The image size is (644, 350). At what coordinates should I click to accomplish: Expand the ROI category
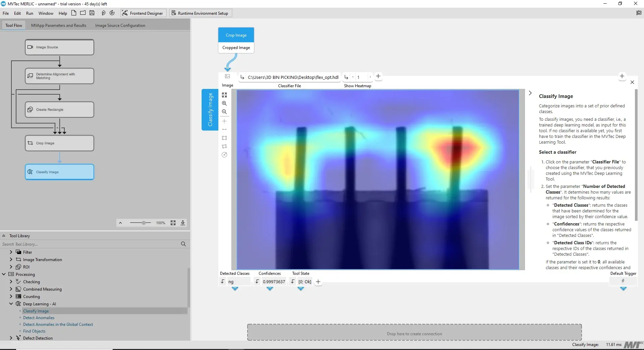point(11,267)
